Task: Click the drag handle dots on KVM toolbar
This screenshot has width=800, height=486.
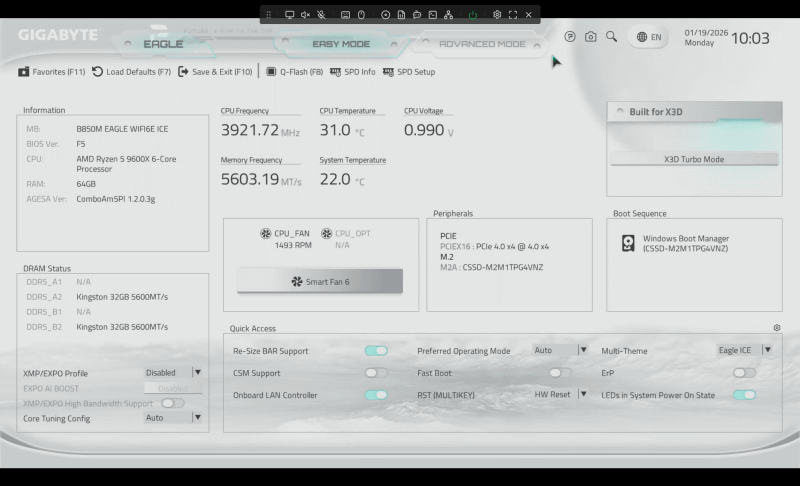Action: tap(268, 15)
